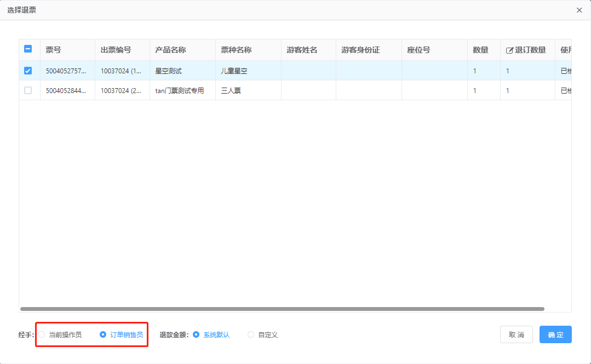Image resolution: width=591 pixels, height=364 pixels.
Task: Close the 选择退票 dialog
Action: 579,10
